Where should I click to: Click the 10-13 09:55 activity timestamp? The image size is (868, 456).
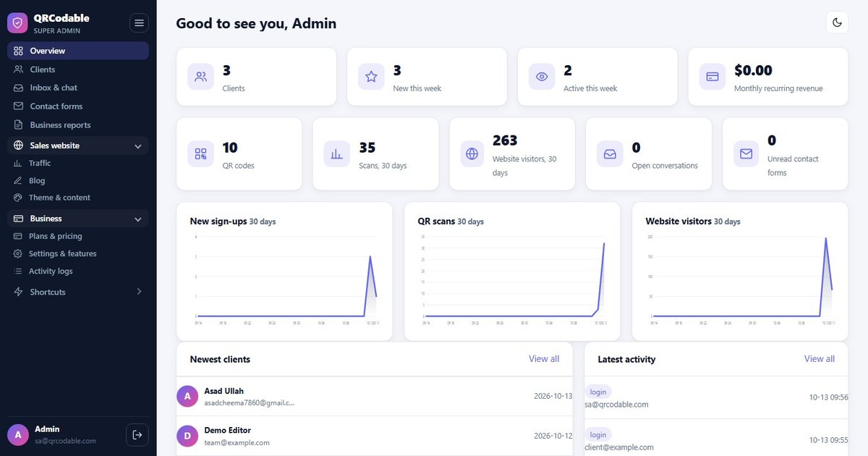(x=829, y=440)
